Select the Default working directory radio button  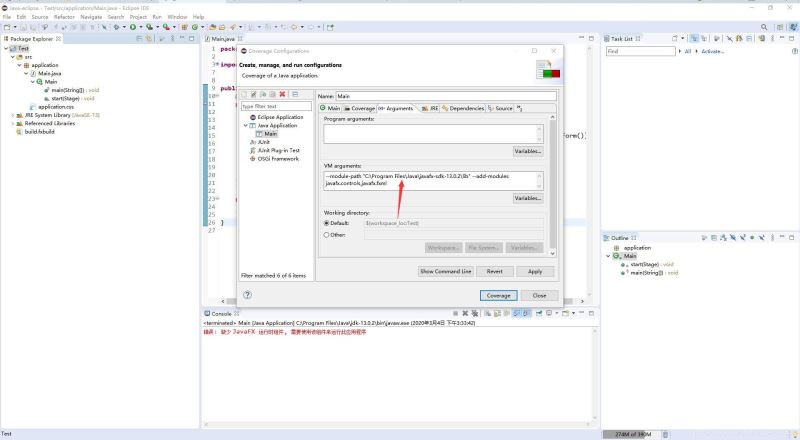(327, 222)
